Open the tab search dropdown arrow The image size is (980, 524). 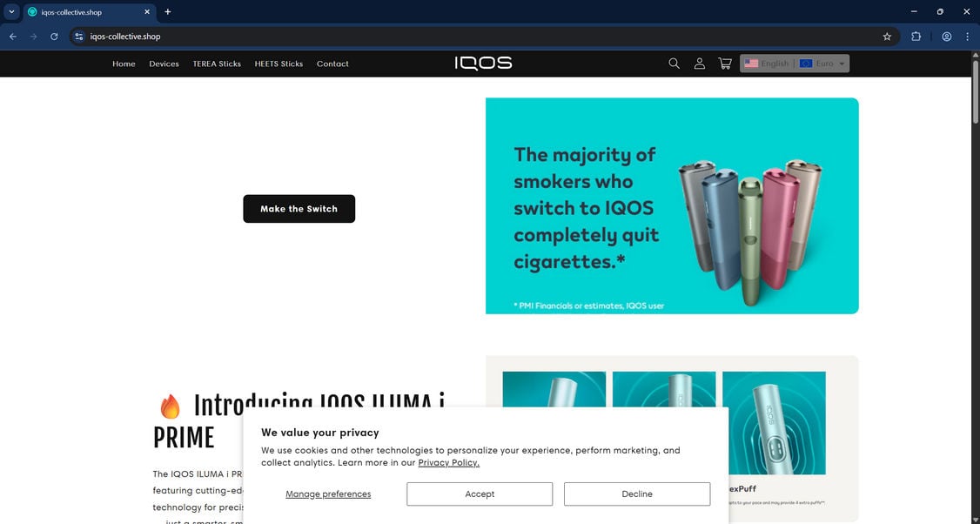click(x=11, y=12)
